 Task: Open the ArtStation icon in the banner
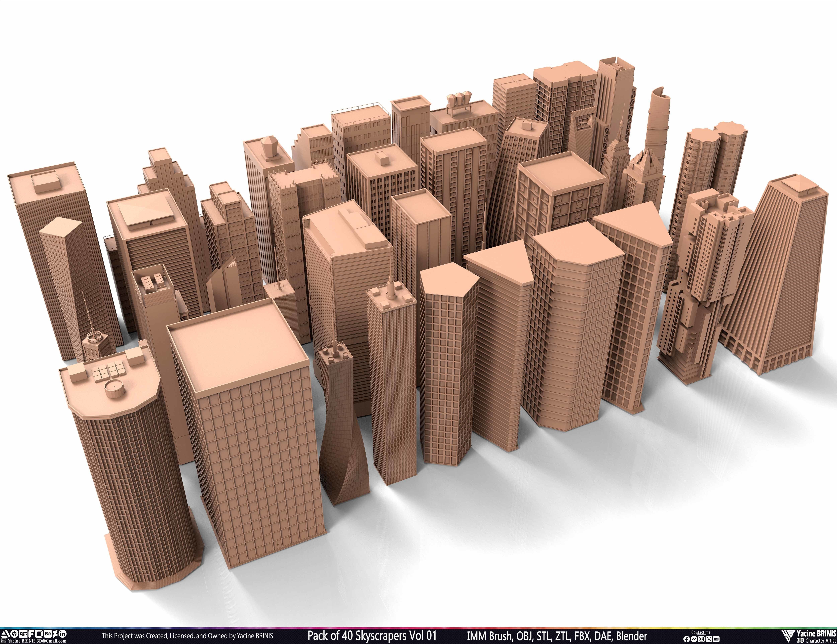(x=5, y=634)
